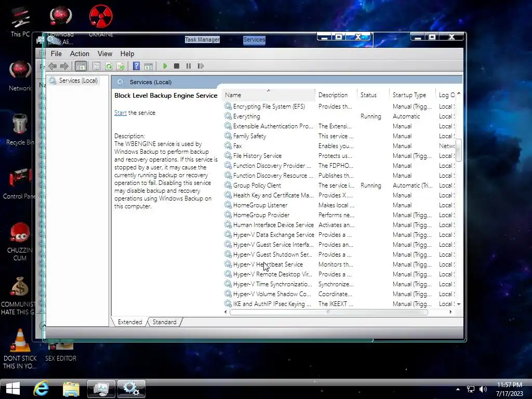The width and height of the screenshot is (532, 399).
Task: Click the horizontal scroll right arrow
Action: coord(450,312)
